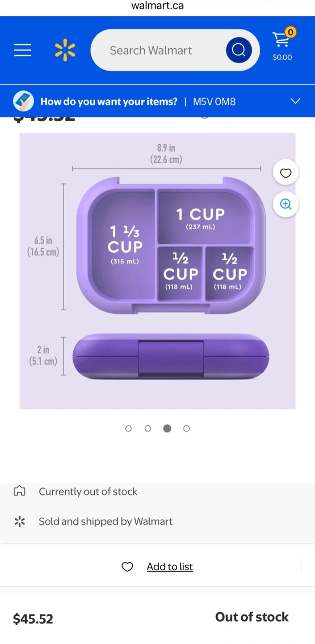This screenshot has height=644, width=315.
Task: Click the heart icon beside Add to list
Action: coord(127,567)
